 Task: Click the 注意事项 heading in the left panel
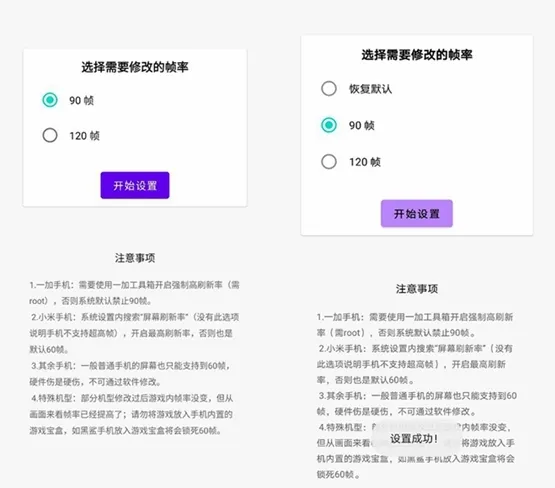[135, 258]
